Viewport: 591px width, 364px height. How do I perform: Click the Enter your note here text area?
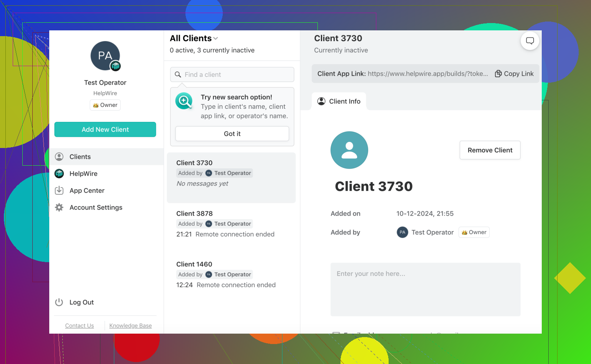coord(426,289)
